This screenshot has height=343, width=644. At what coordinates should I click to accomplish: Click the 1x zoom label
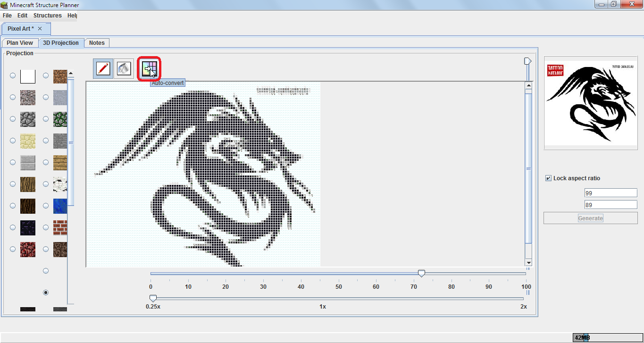(x=323, y=307)
